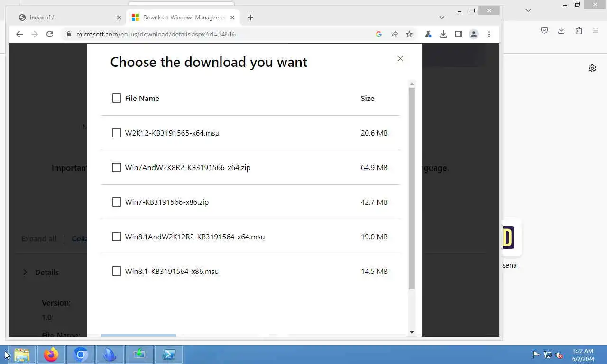
Task: Select the Download Windows Management tab
Action: coord(184,18)
